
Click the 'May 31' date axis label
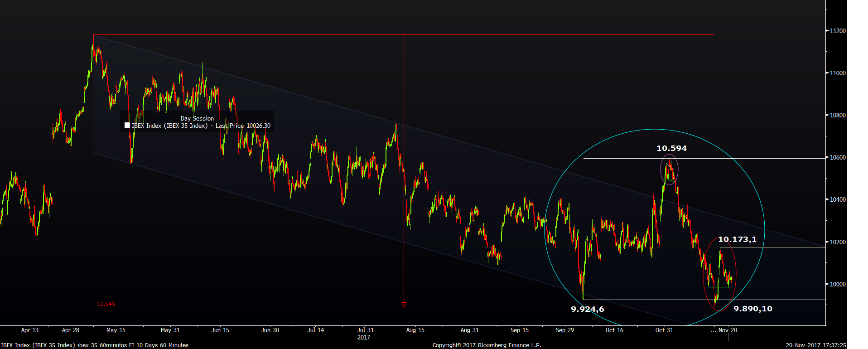point(170,330)
